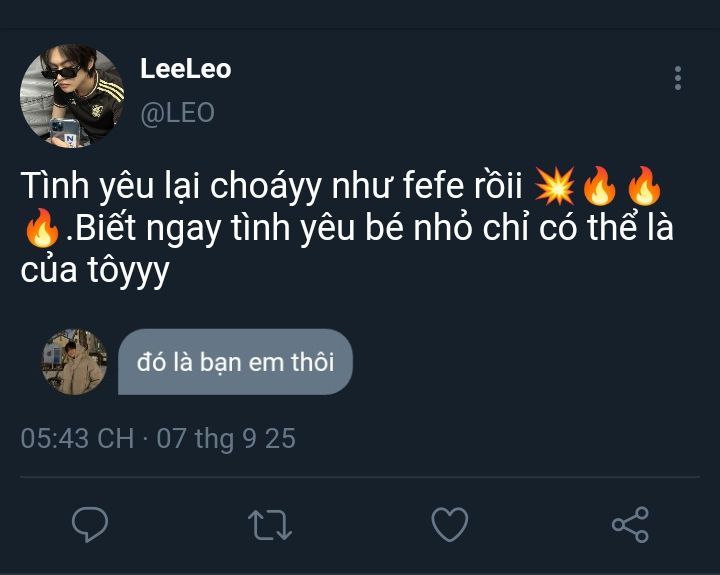Open the three-dot more options menu

[x=678, y=78]
